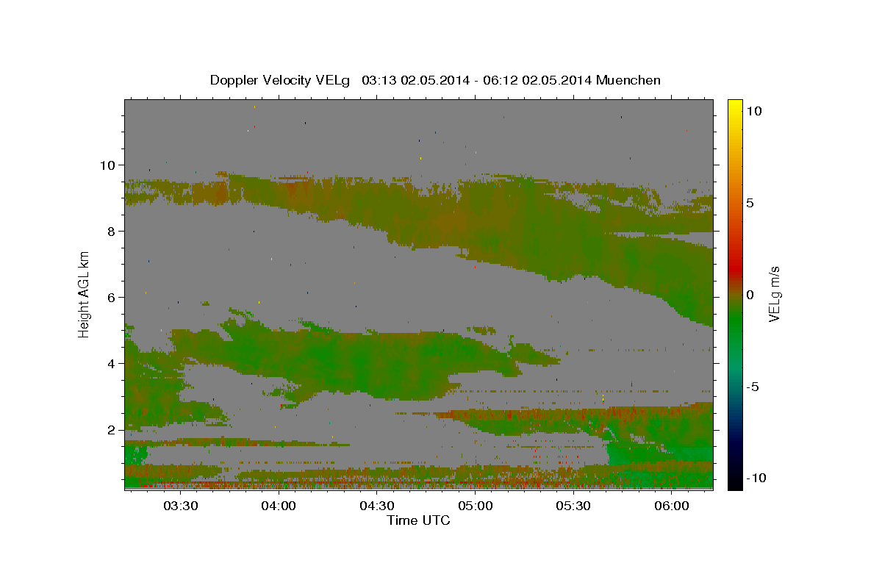Click the 04:30 time tick label

click(x=377, y=506)
